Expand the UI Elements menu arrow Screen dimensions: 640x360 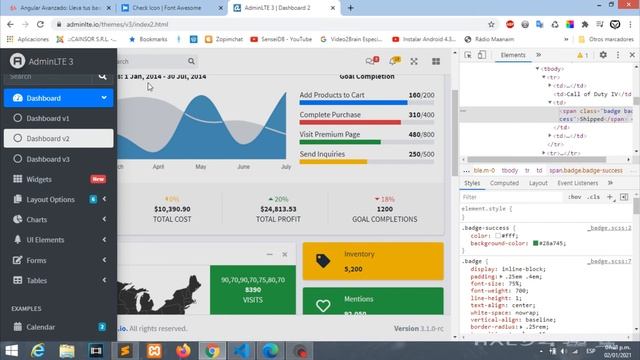click(104, 240)
